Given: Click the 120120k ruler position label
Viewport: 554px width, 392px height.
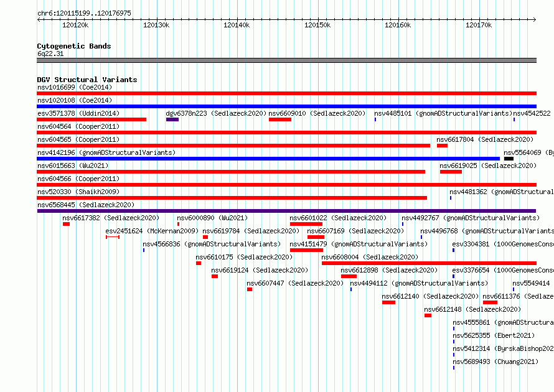Looking at the screenshot, I should (75, 25).
